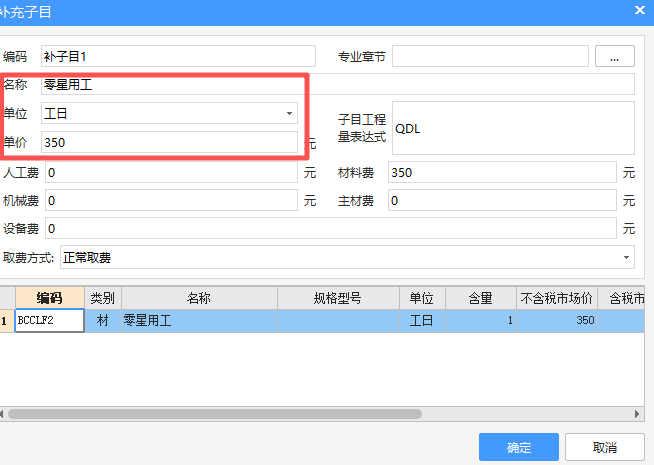Click the 材 category cell in row 1
This screenshot has width=654, height=465.
103,320
